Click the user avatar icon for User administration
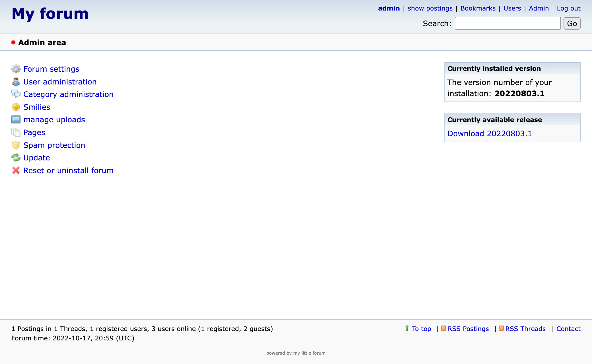The height and width of the screenshot is (364, 592). 16,82
